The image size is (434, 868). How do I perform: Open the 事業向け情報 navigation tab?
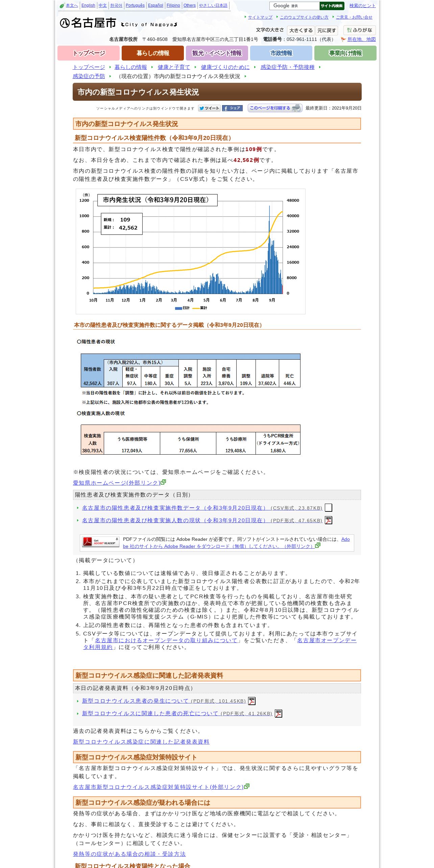click(345, 53)
